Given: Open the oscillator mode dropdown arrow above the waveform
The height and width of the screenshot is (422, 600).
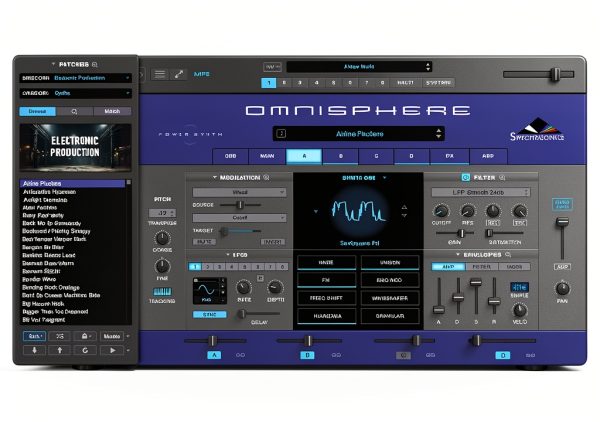Looking at the screenshot, I should click(385, 178).
